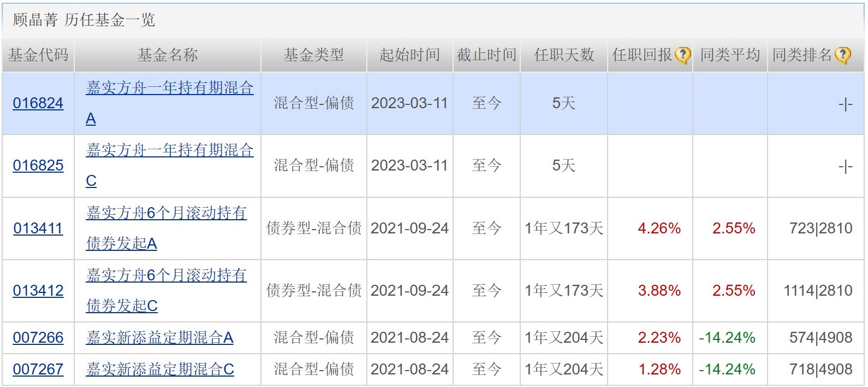This screenshot has height=387, width=868.
Task: Open 嘉实方舟一年持有期混合A fund link
Action: coord(170,103)
